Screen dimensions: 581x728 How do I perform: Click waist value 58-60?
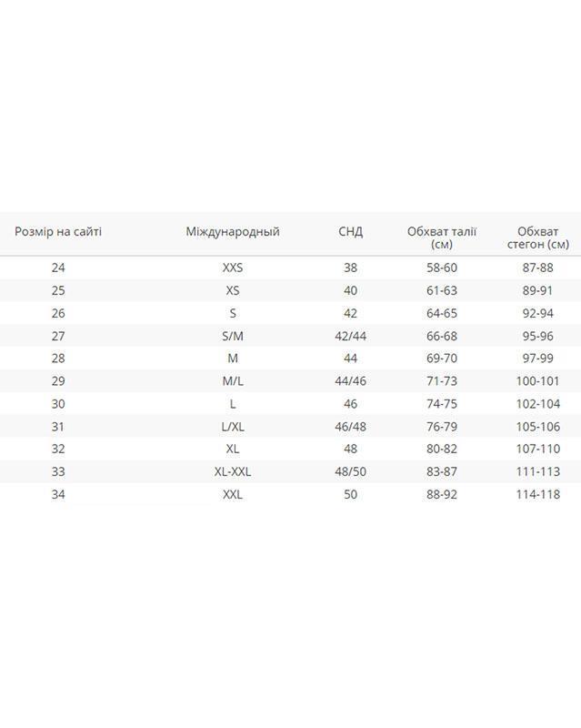(x=442, y=268)
